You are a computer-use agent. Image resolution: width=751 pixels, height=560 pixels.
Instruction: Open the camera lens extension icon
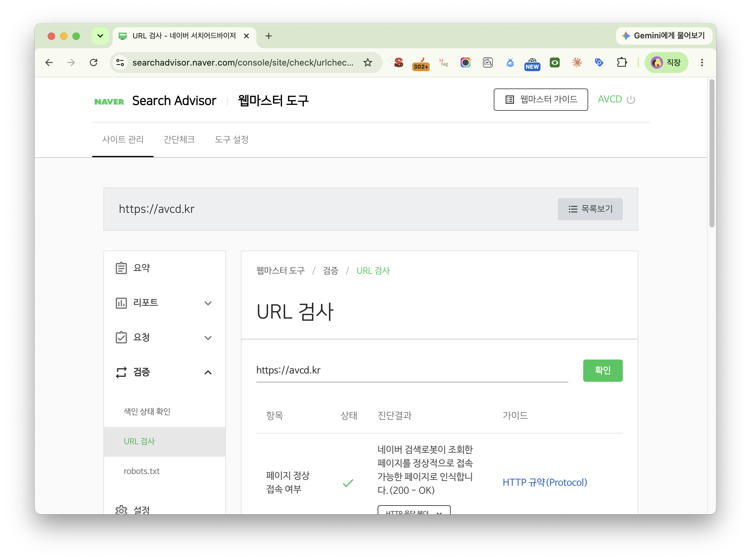coord(465,62)
